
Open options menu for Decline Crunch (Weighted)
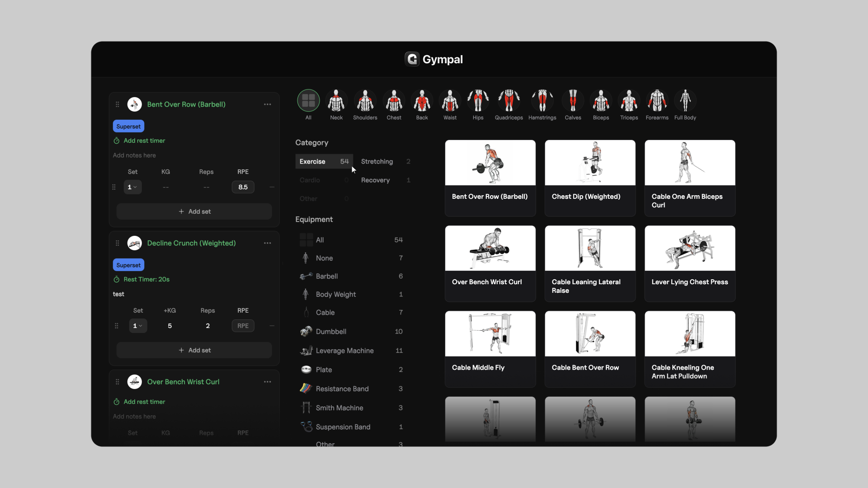click(x=268, y=243)
